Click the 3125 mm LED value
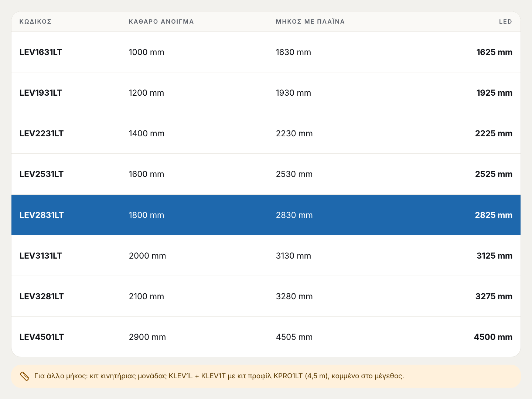This screenshot has height=399, width=532. click(494, 256)
